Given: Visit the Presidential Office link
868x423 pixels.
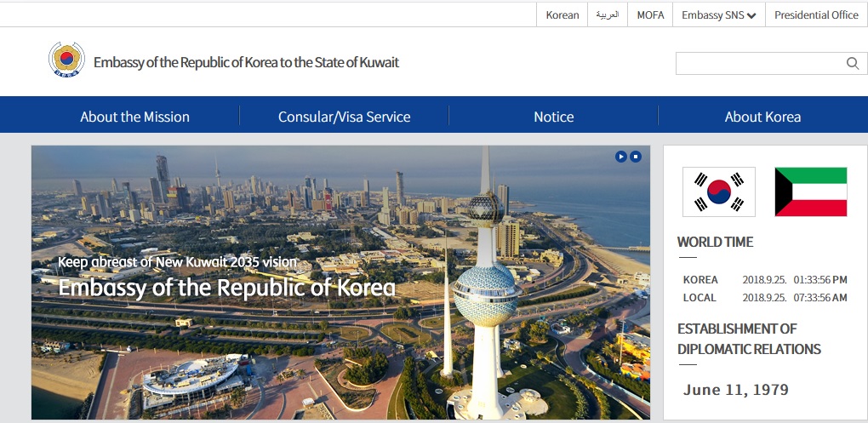Looking at the screenshot, I should click(816, 15).
